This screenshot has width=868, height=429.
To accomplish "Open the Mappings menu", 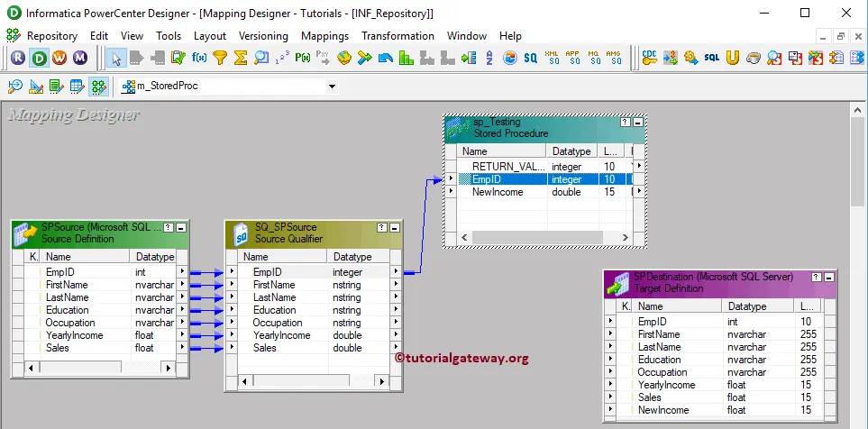I will tap(324, 36).
